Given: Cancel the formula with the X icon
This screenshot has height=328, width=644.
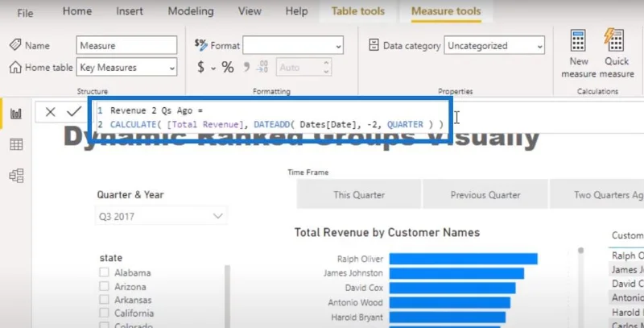Looking at the screenshot, I should point(50,111).
